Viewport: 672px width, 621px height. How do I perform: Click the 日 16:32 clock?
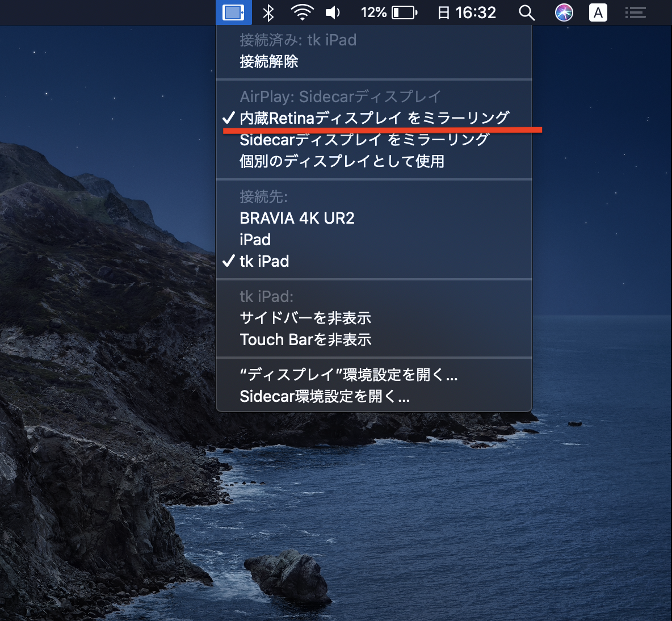pos(467,12)
